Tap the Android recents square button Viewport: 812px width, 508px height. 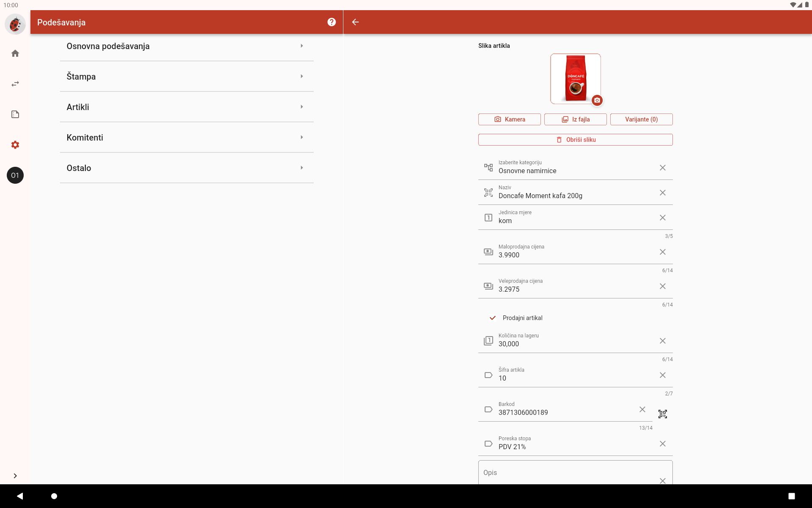click(792, 496)
